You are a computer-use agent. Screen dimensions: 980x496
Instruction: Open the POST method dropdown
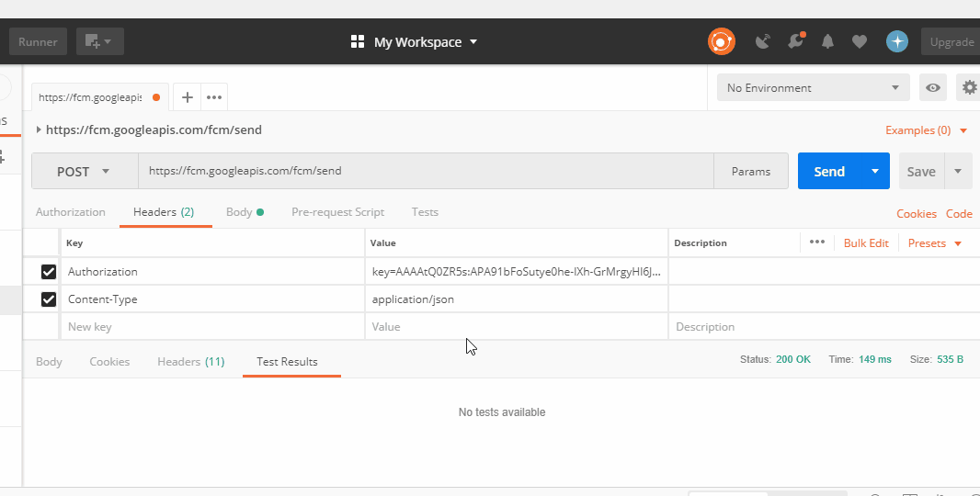tap(85, 171)
